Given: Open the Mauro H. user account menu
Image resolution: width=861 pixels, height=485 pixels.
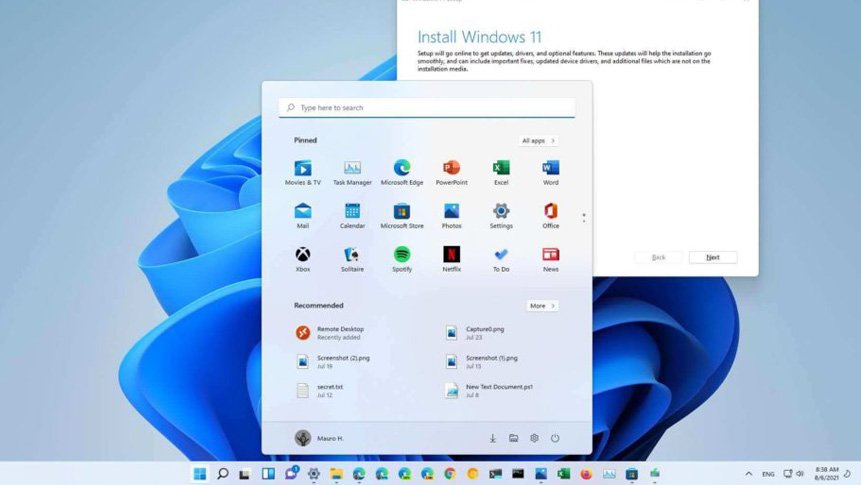Looking at the screenshot, I should [319, 438].
